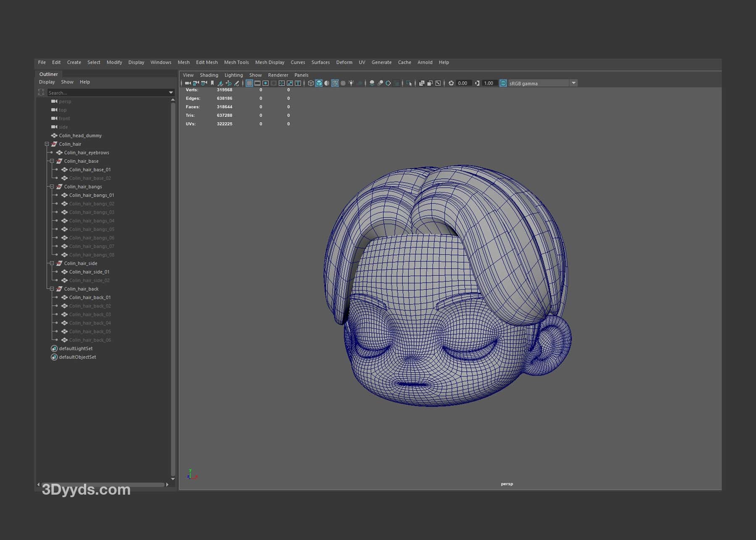Collapse the Colin_hair_bangs group
The height and width of the screenshot is (540, 756).
[52, 186]
